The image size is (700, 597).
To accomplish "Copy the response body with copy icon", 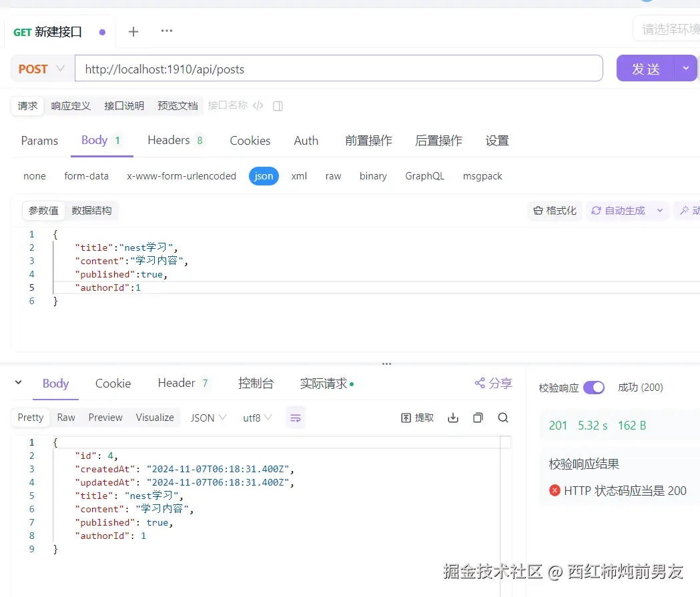I will point(478,418).
